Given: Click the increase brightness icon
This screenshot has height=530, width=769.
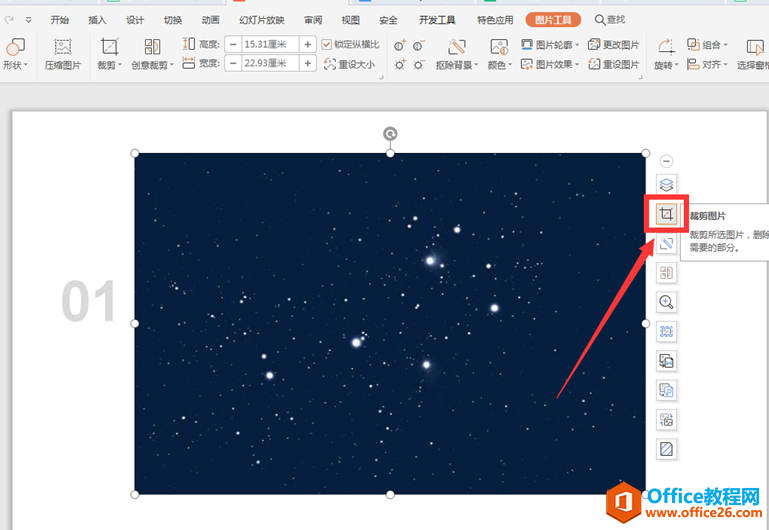Looking at the screenshot, I should [x=400, y=64].
